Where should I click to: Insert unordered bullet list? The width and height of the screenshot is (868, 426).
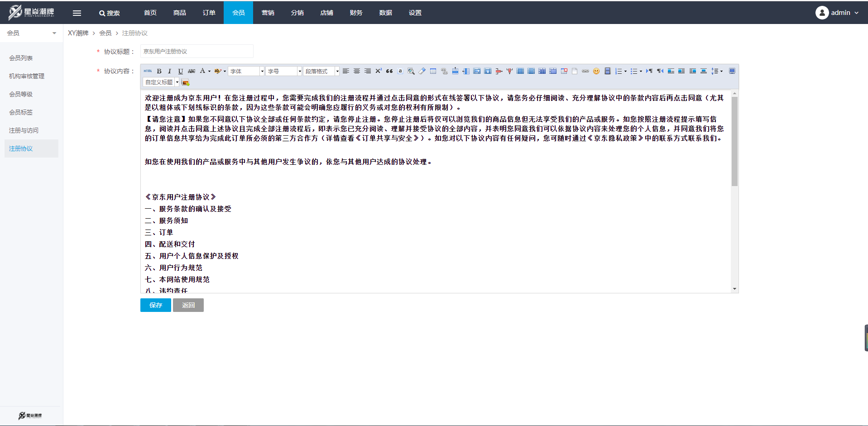[633, 71]
